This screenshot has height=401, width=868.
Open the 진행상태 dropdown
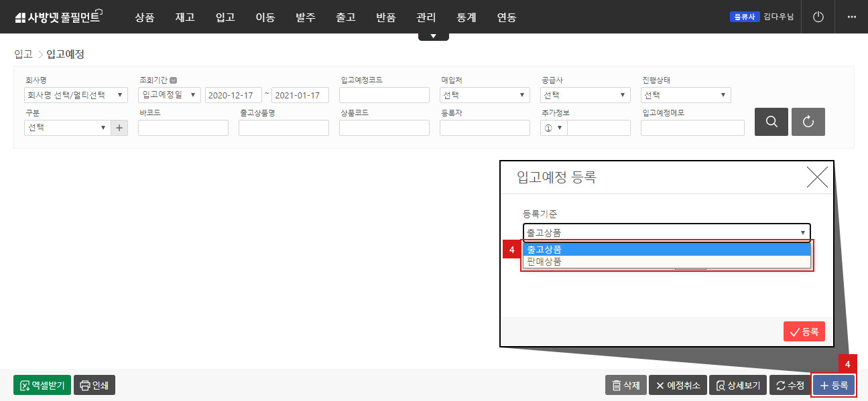pyautogui.click(x=686, y=95)
